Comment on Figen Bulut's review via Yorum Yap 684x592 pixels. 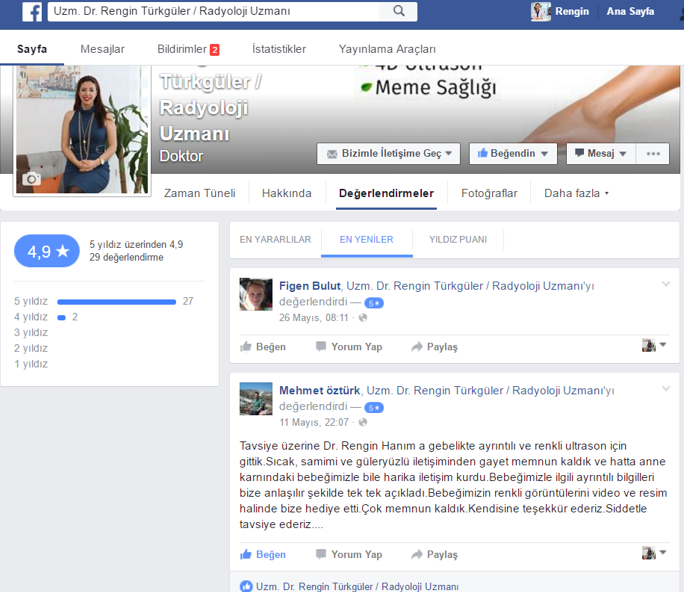[x=349, y=347]
